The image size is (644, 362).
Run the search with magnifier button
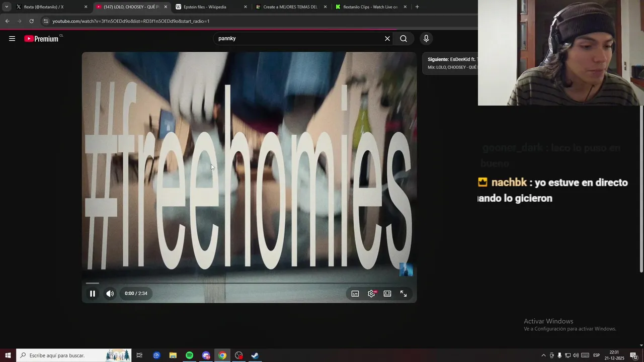[x=404, y=39]
